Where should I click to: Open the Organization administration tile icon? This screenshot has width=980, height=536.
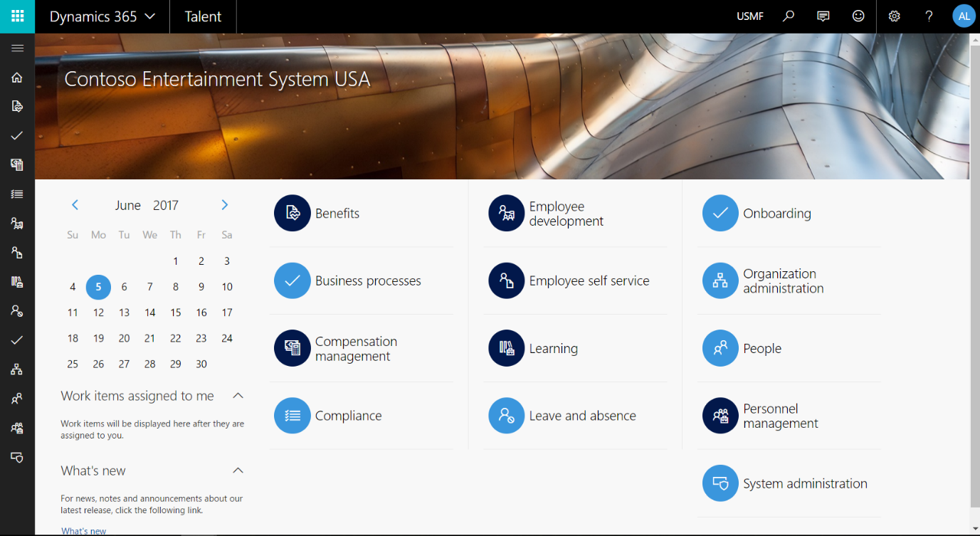(x=720, y=280)
